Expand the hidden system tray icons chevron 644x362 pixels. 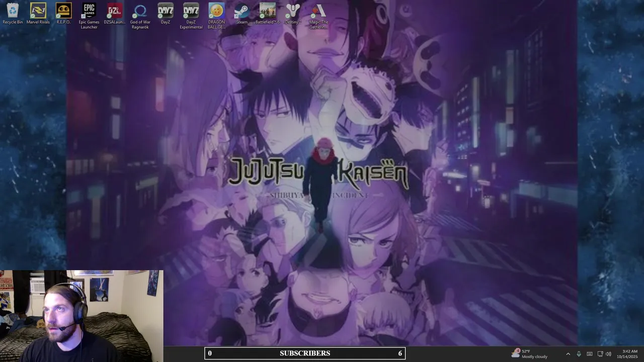[568, 354]
